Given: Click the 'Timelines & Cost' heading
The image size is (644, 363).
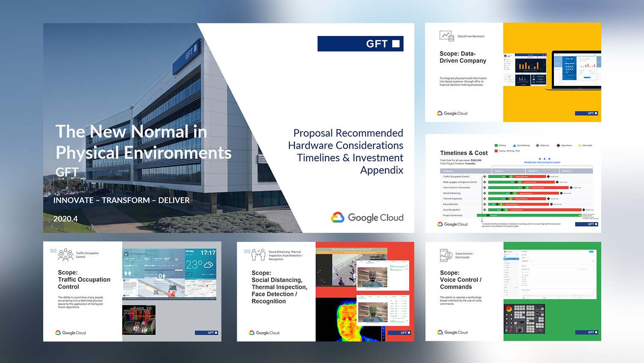Looking at the screenshot, I should coord(464,153).
